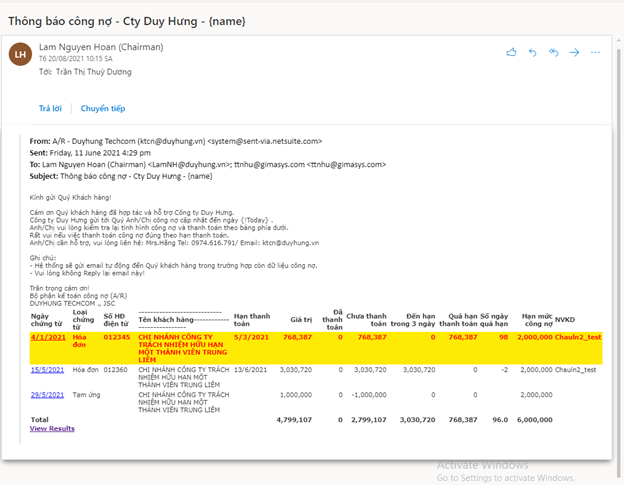Click the Total row label
This screenshot has width=624, height=485.
[x=40, y=420]
